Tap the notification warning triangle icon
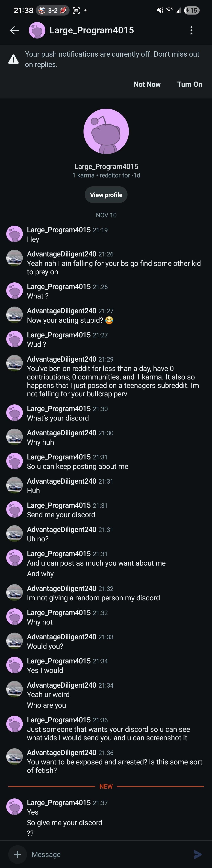 click(x=14, y=59)
